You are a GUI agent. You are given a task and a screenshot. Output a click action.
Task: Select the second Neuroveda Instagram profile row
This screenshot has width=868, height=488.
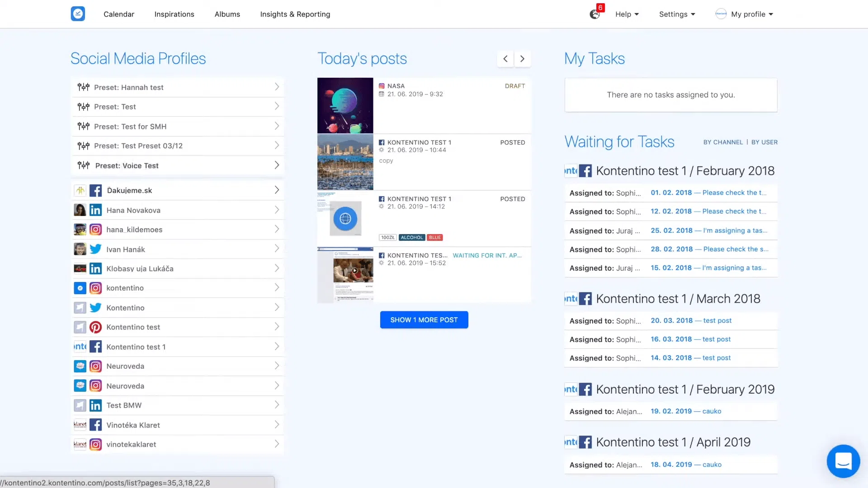pyautogui.click(x=178, y=386)
